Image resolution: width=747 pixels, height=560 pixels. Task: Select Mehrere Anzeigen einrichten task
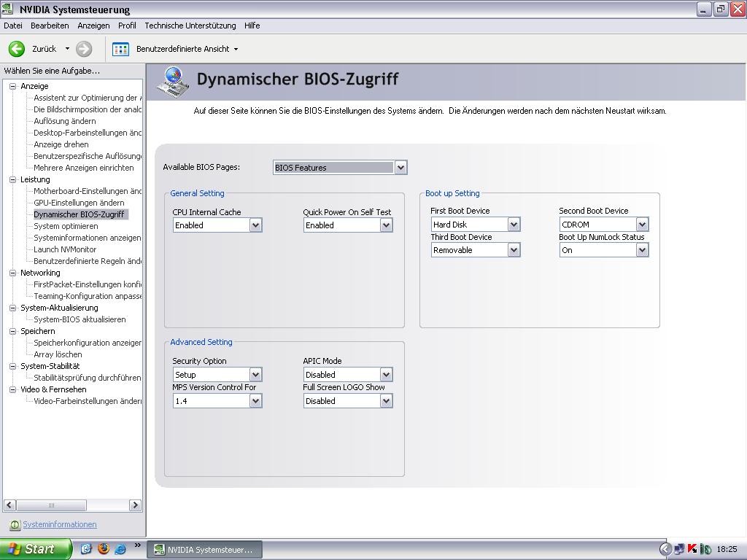84,168
